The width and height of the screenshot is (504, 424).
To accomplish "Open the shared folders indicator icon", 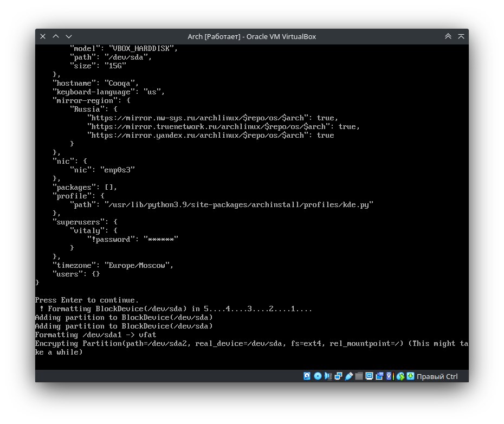I will (359, 376).
